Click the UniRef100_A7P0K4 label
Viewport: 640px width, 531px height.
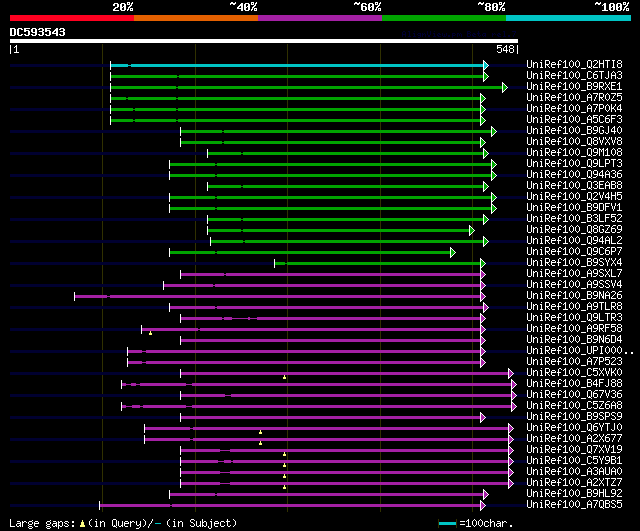click(574, 109)
